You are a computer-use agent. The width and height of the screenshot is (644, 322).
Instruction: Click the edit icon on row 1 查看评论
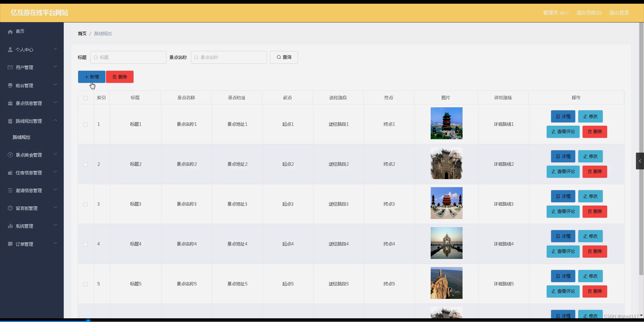[553, 132]
